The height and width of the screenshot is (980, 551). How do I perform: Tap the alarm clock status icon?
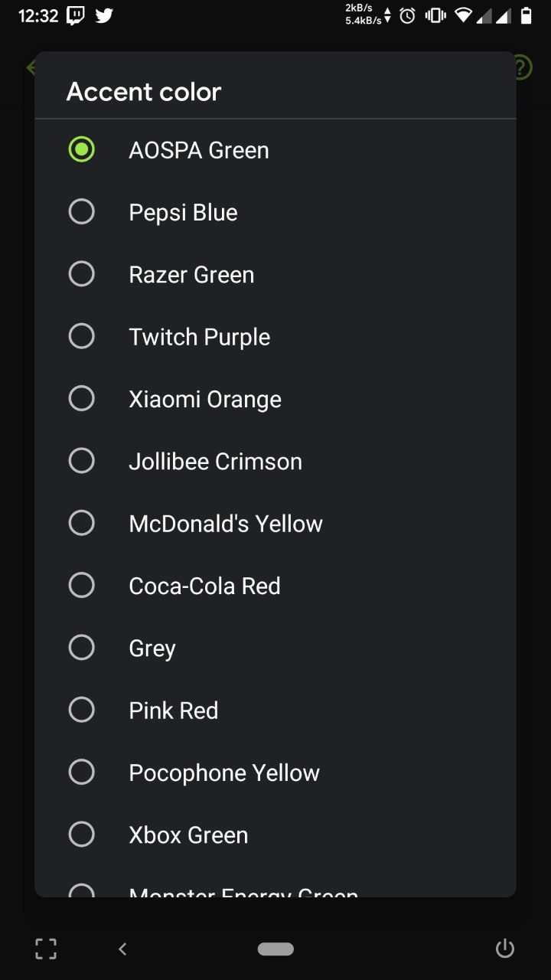tap(408, 15)
